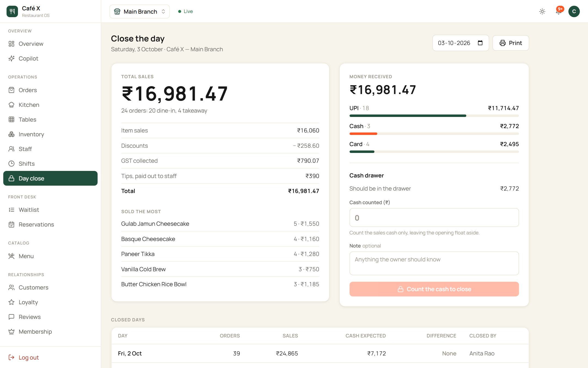The width and height of the screenshot is (588, 368).
Task: Click the Shifts clock icon
Action: tap(11, 164)
